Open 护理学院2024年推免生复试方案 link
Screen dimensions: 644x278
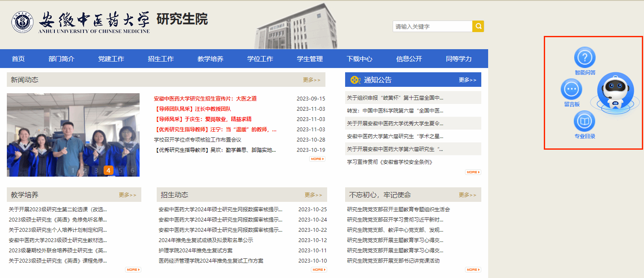195,251
